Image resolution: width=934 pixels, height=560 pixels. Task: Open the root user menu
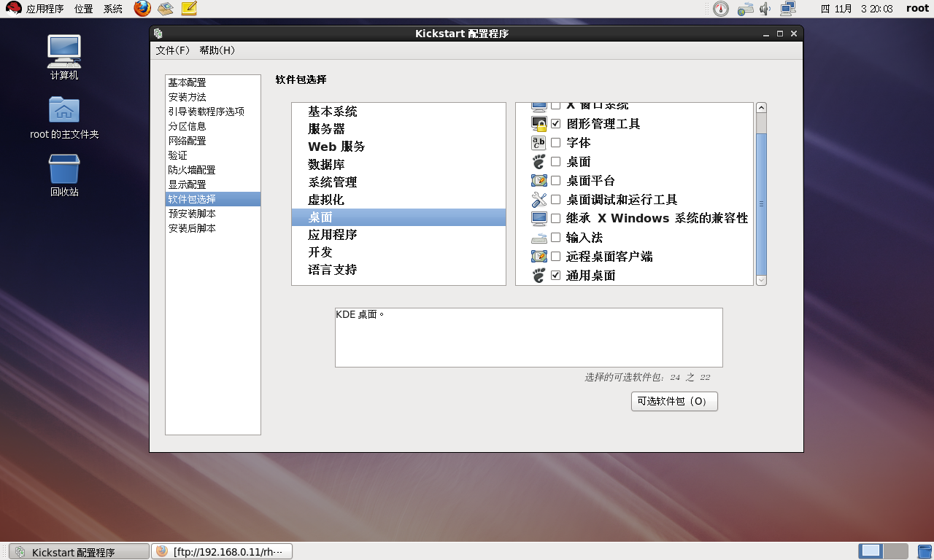coord(918,9)
